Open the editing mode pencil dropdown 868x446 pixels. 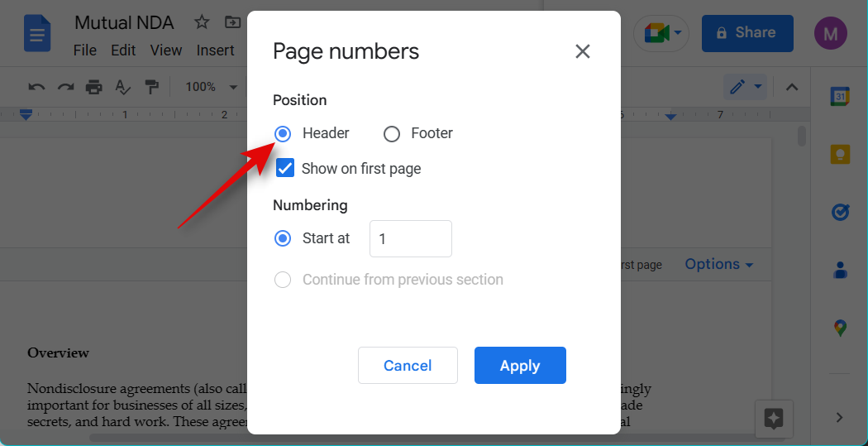[746, 87]
